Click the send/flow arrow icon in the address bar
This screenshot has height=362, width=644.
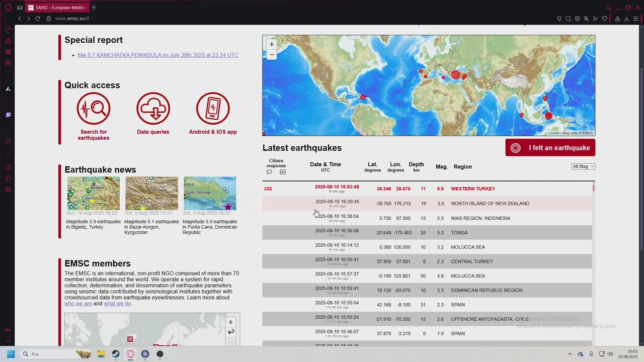[x=595, y=19]
